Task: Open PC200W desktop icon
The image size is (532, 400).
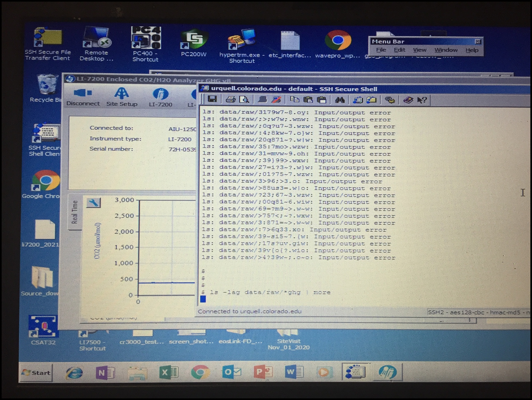Action: (194, 43)
